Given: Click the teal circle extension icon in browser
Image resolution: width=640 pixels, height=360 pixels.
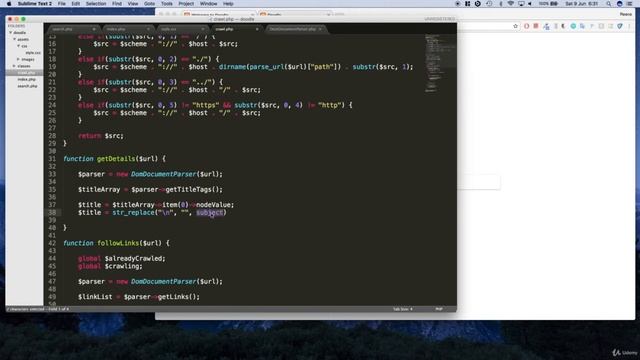Looking at the screenshot, I should point(573,26).
